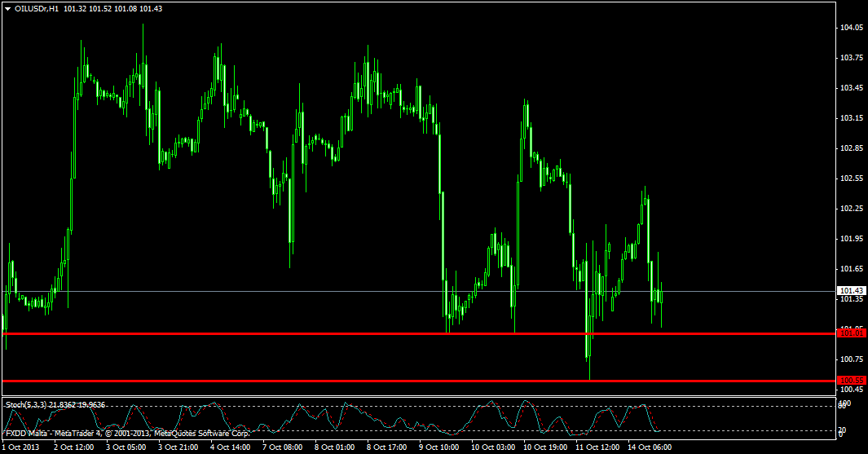Image resolution: width=868 pixels, height=454 pixels.
Task: Click the 102.85 price axis label
Action: pos(852,148)
